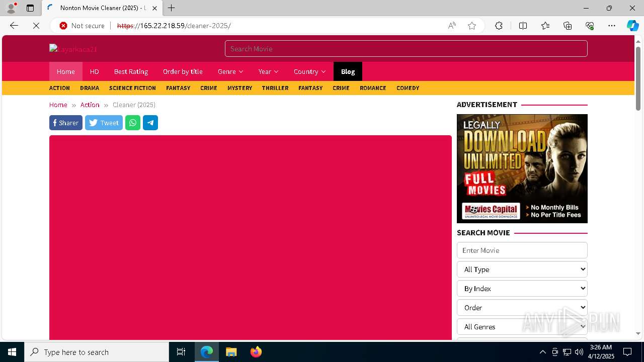Open the volume control in the tray
The image size is (644, 362).
click(x=579, y=352)
